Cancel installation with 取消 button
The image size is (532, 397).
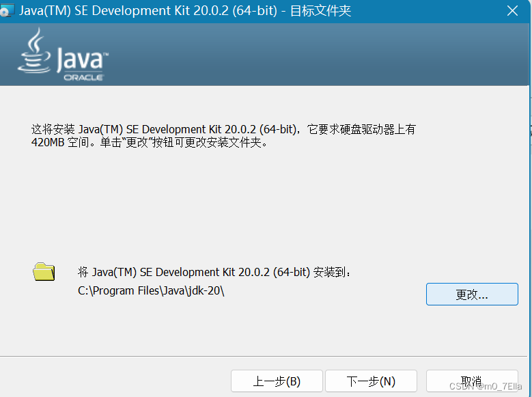(472, 381)
